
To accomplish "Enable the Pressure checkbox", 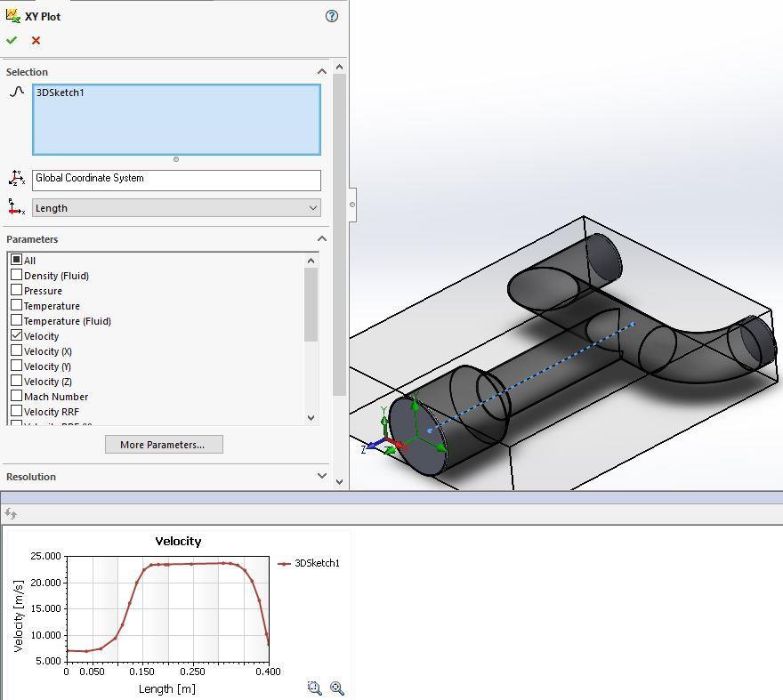I will [17, 290].
